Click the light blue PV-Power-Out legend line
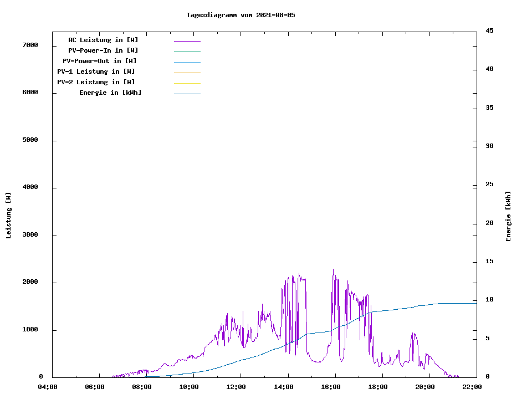This screenshot has width=532, height=399. [187, 62]
